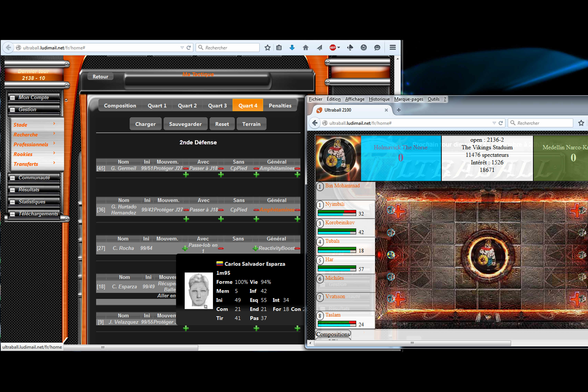Viewport: 588px width, 392px height.
Task: Open the Firefox hamburger menu
Action: pyautogui.click(x=393, y=47)
